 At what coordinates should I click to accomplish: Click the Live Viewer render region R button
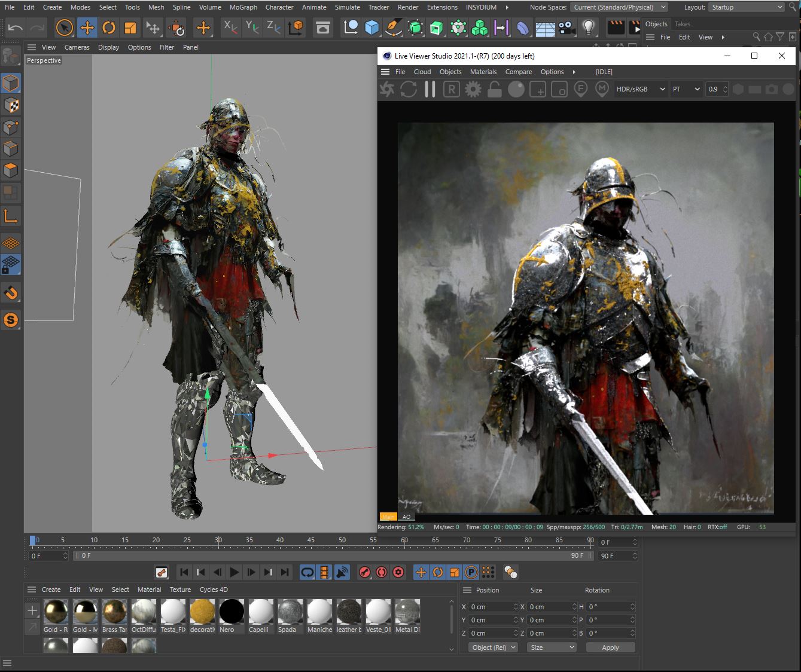pyautogui.click(x=452, y=89)
